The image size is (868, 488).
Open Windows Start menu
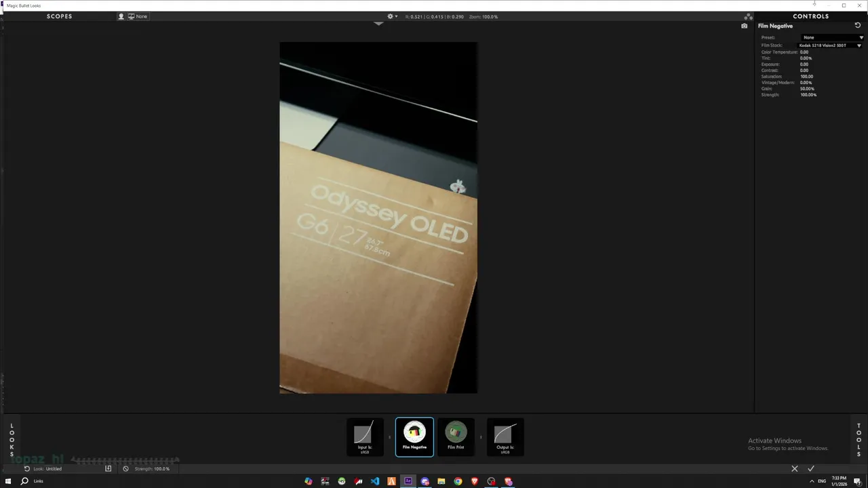pos(7,481)
